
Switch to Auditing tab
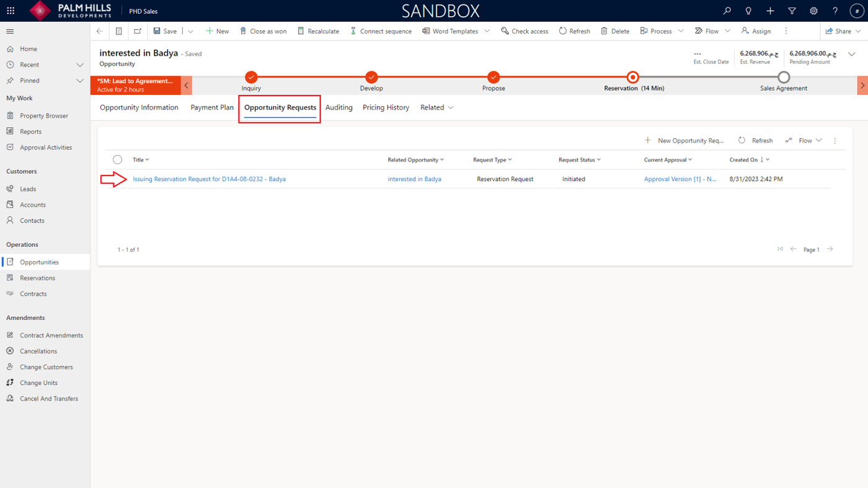click(x=339, y=107)
